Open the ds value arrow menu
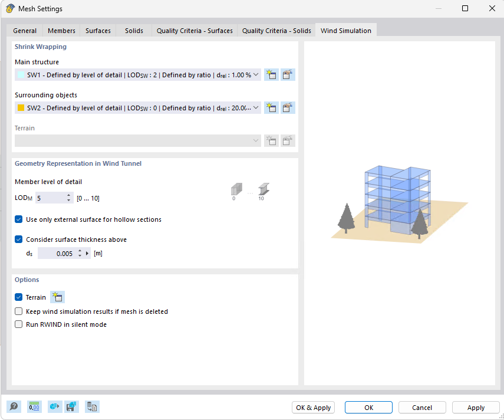Image resolution: width=504 pixels, height=420 pixels. [87, 254]
